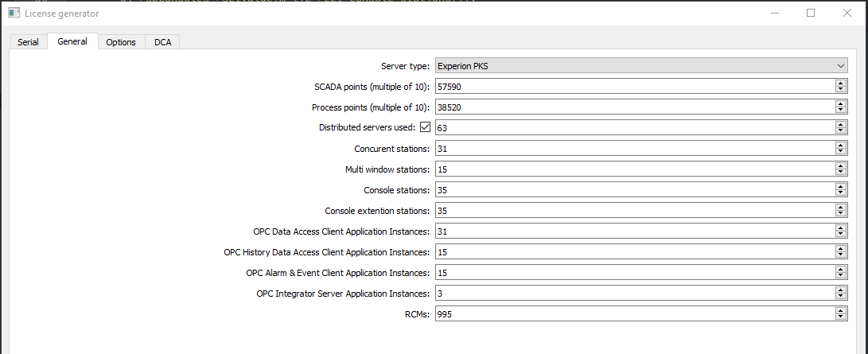
Task: Open the Server type dropdown
Action: click(x=641, y=66)
